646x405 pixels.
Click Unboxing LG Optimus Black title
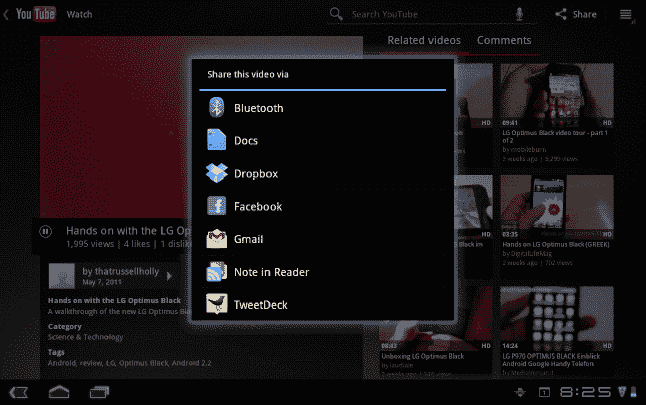pos(423,356)
